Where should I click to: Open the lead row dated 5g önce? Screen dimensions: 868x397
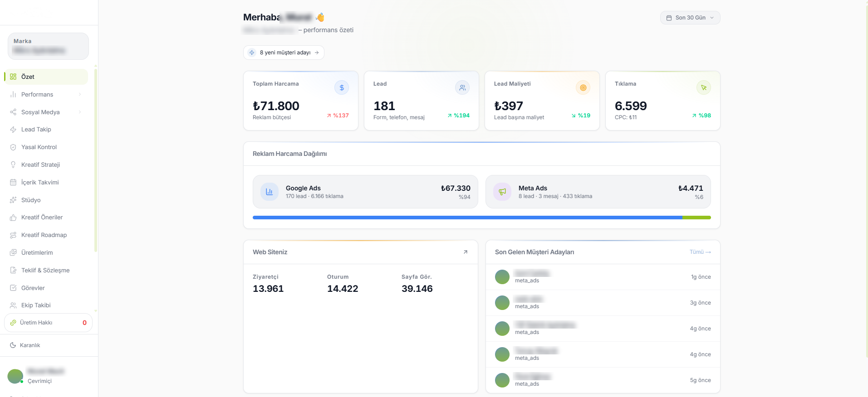603,380
